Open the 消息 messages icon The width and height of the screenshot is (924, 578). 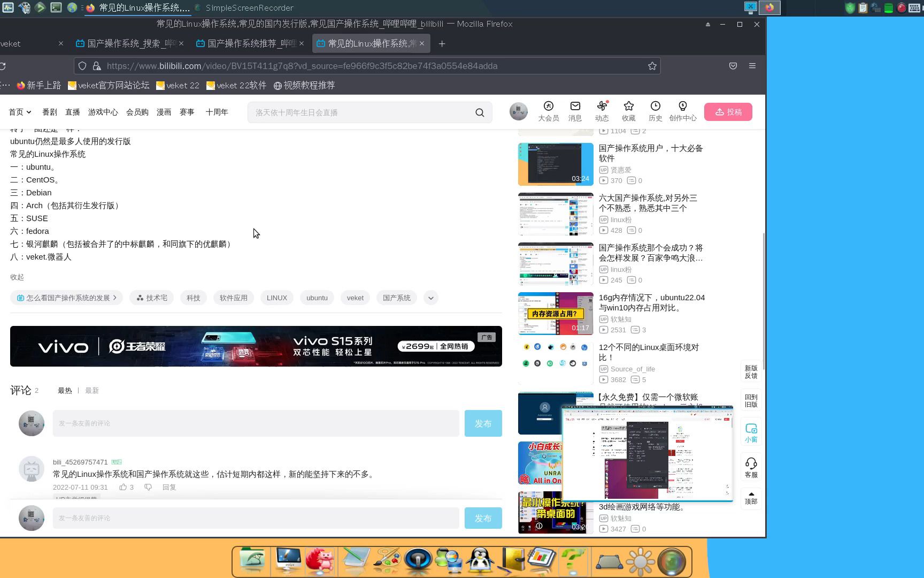pyautogui.click(x=575, y=111)
